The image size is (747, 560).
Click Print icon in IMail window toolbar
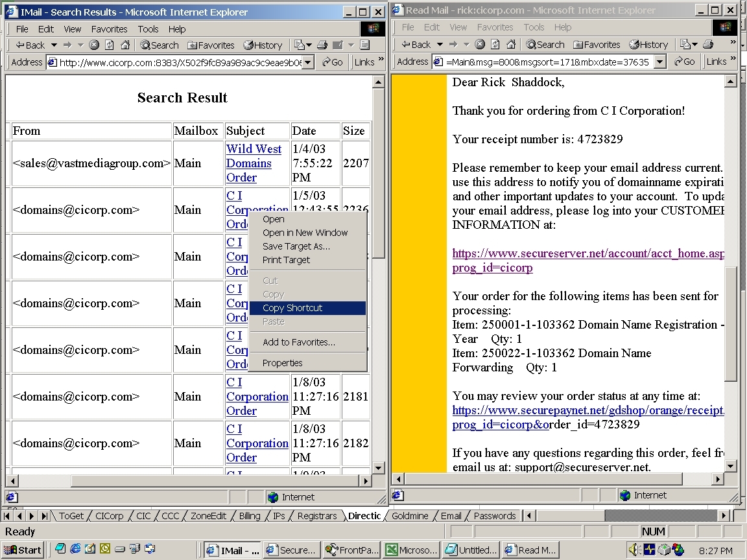pos(322,45)
